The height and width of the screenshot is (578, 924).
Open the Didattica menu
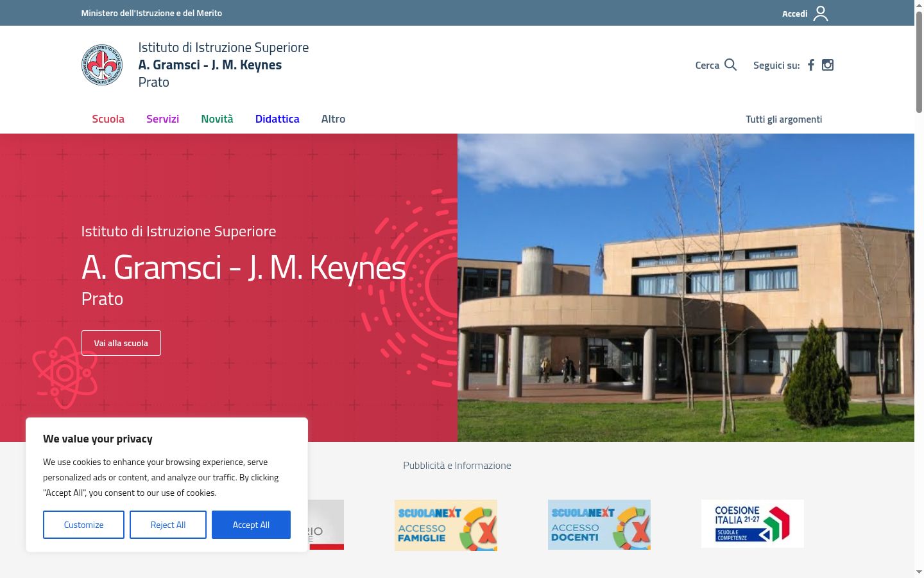[x=277, y=119]
